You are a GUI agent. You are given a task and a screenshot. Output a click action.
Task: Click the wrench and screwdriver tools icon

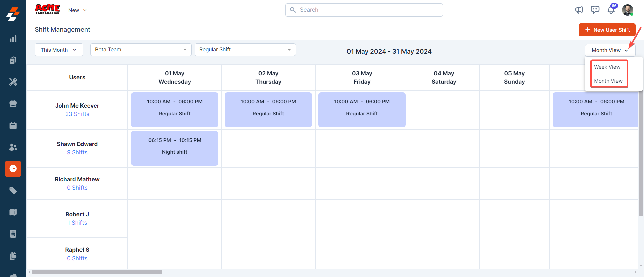click(13, 82)
